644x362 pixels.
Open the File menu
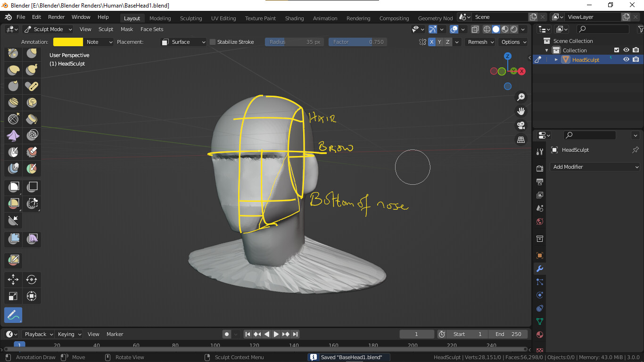pos(21,17)
